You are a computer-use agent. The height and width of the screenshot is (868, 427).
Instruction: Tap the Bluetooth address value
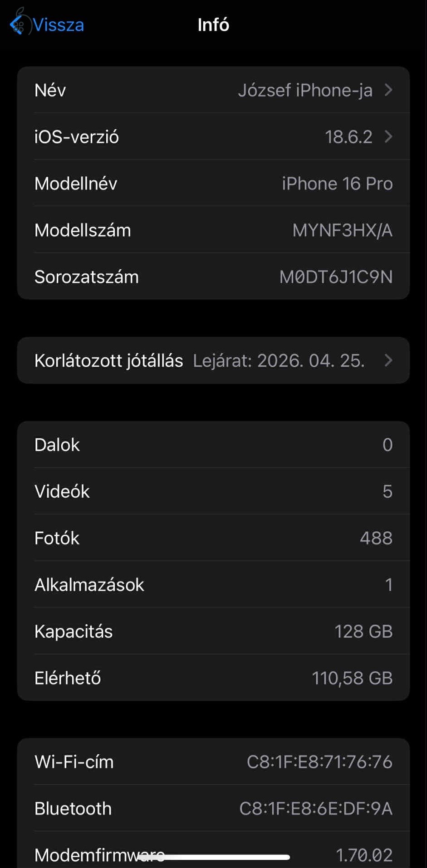pyautogui.click(x=316, y=809)
